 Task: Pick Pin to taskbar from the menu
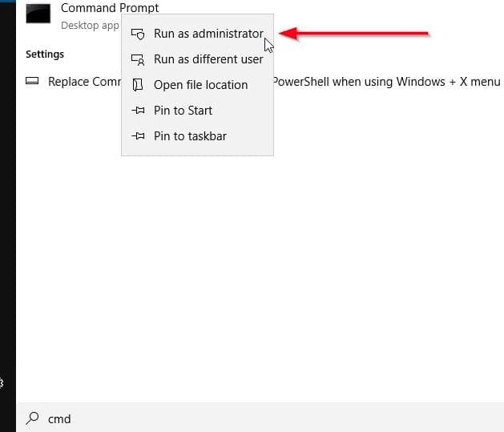pos(190,136)
